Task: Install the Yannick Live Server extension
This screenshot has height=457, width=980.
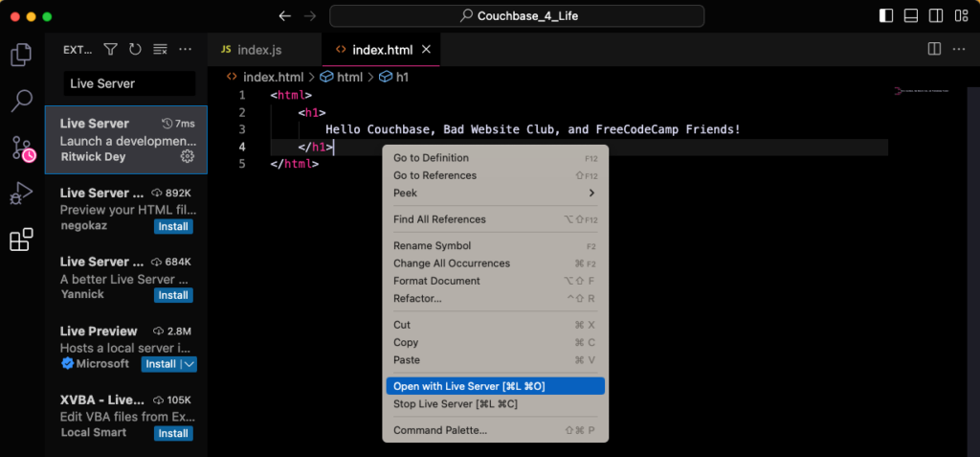Action: coord(173,295)
